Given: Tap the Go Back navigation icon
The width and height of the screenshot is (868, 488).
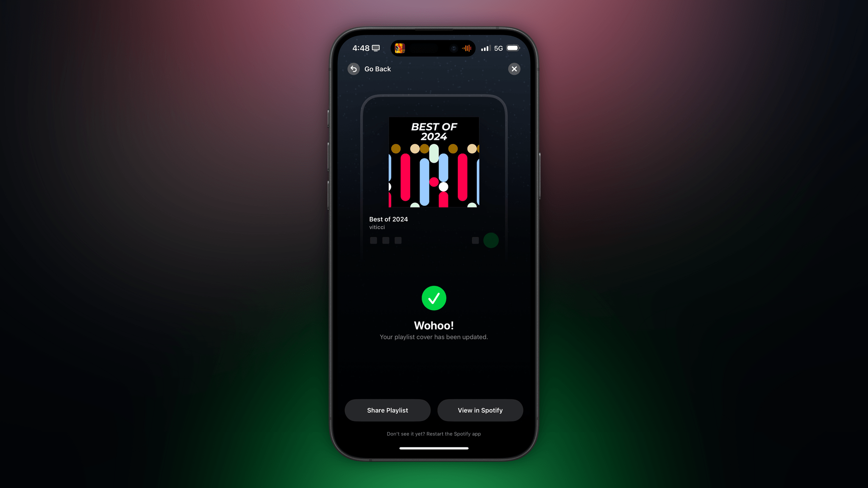Looking at the screenshot, I should pyautogui.click(x=353, y=69).
